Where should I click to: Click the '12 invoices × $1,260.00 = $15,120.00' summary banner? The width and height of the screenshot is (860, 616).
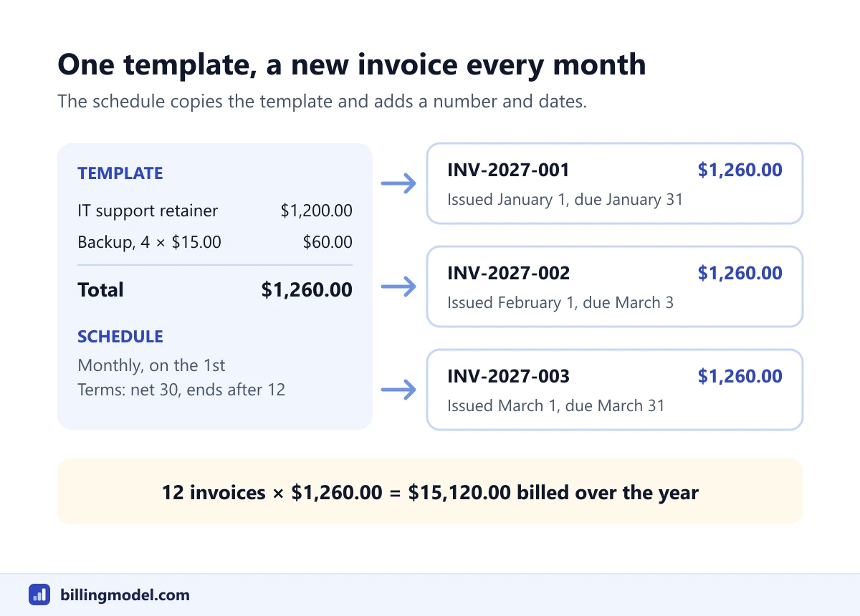point(430,491)
